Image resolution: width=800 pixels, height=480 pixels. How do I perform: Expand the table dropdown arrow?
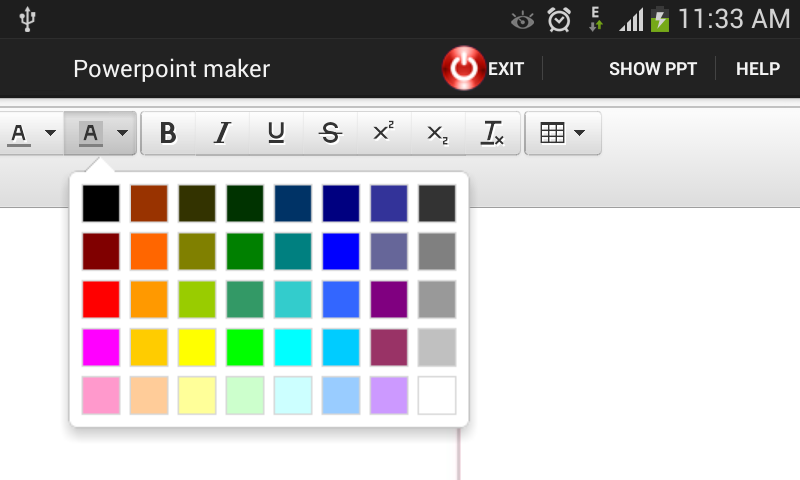coord(579,133)
